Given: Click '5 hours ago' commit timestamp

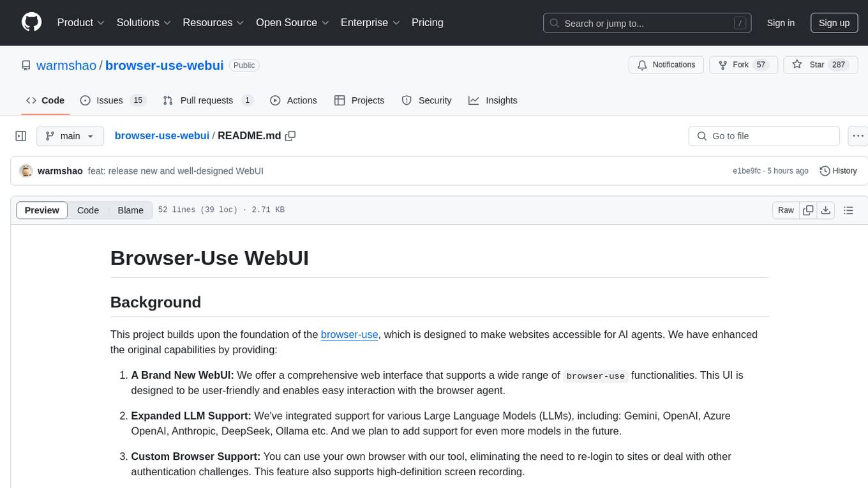Looking at the screenshot, I should (788, 171).
